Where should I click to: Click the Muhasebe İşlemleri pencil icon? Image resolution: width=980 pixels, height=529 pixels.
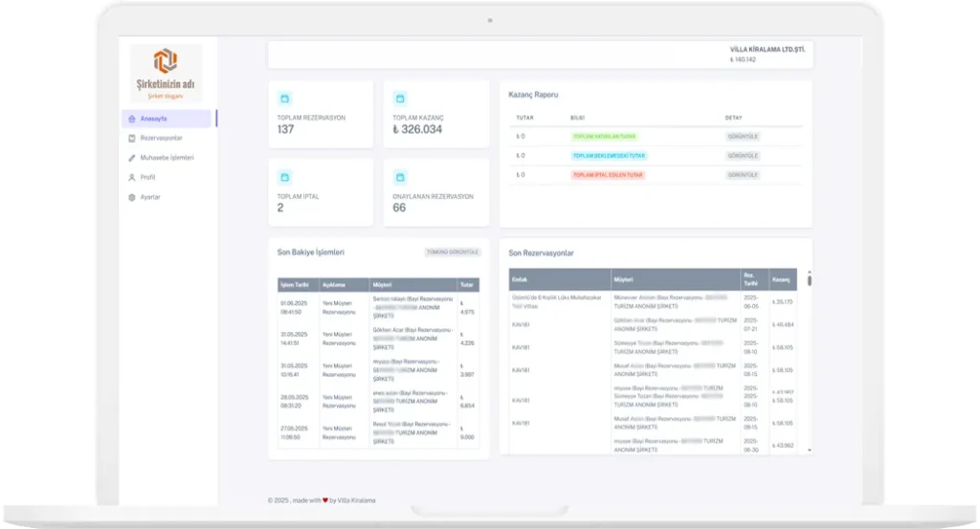click(x=132, y=158)
